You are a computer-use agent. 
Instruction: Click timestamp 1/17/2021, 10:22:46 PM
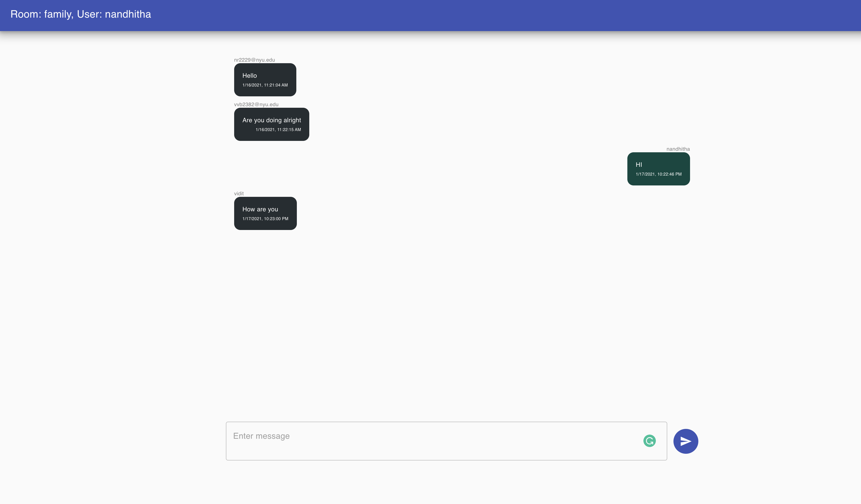pyautogui.click(x=658, y=174)
